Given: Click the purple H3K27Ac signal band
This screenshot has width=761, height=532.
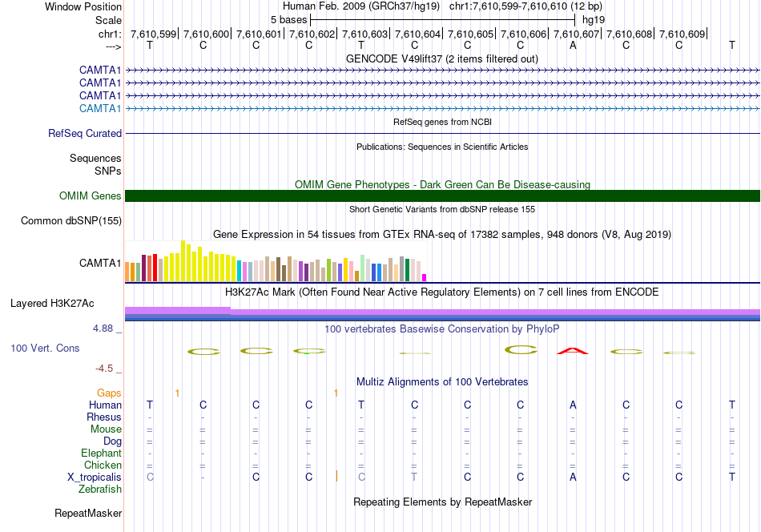Looking at the screenshot, I should (x=442, y=312).
